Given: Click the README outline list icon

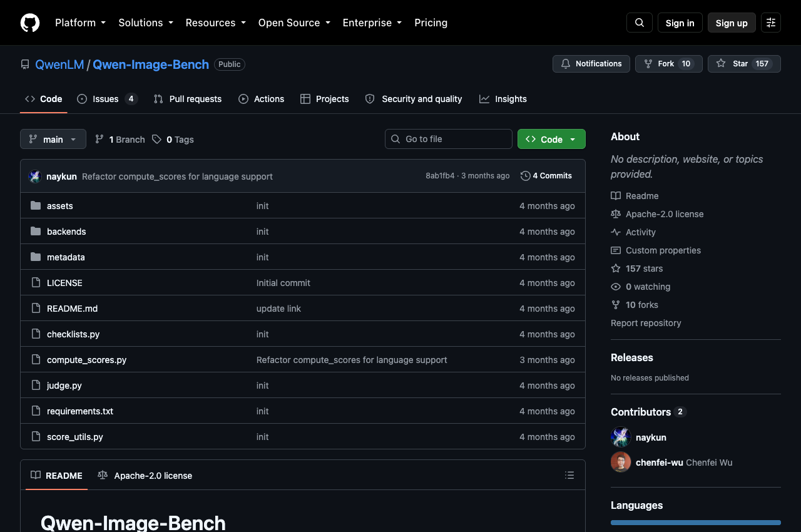Looking at the screenshot, I should [569, 475].
